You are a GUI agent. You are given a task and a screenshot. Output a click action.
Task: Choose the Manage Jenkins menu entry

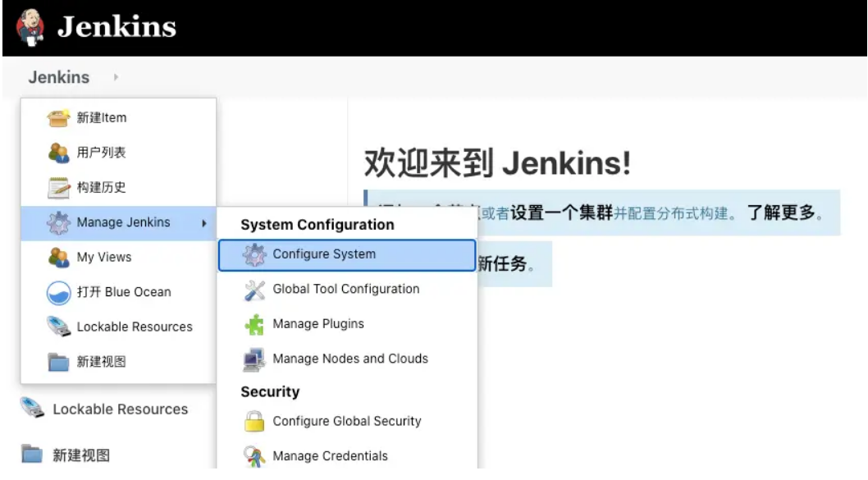pyautogui.click(x=118, y=222)
